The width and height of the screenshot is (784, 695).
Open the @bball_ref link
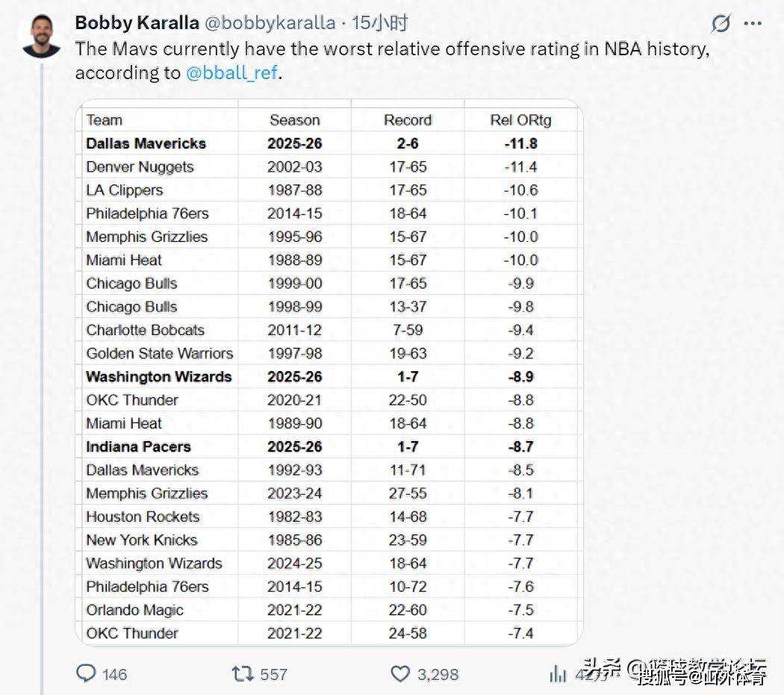click(x=230, y=73)
